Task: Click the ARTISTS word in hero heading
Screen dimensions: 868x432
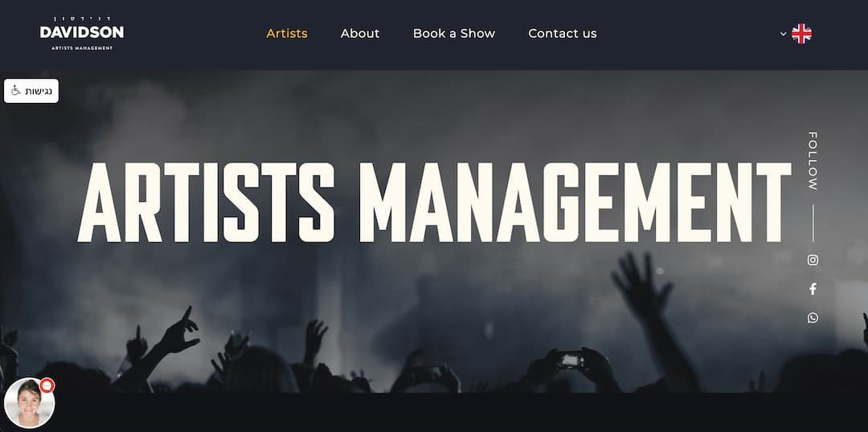Action: [x=207, y=202]
